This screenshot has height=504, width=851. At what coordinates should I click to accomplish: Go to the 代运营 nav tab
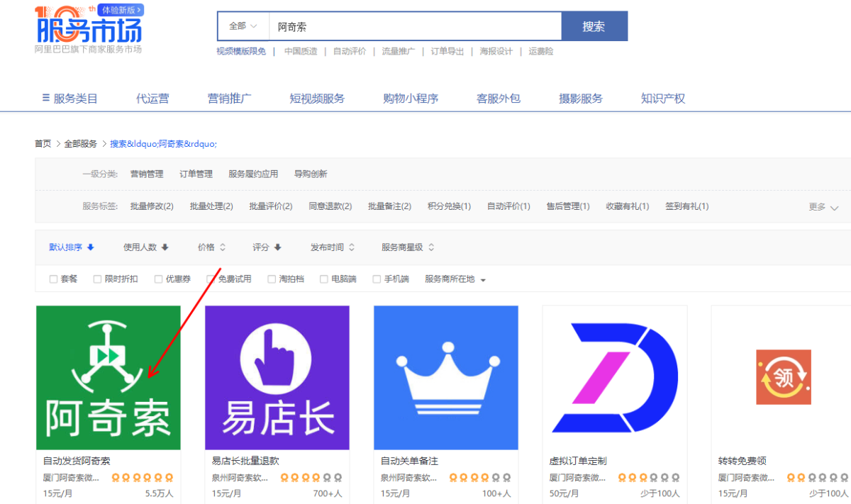click(152, 99)
